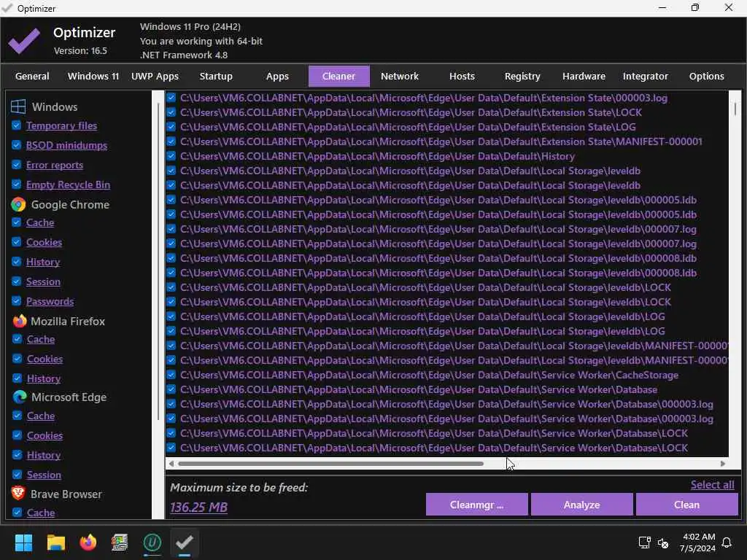The width and height of the screenshot is (747, 560).
Task: Toggle the Error reports checkbox
Action: pyautogui.click(x=16, y=165)
